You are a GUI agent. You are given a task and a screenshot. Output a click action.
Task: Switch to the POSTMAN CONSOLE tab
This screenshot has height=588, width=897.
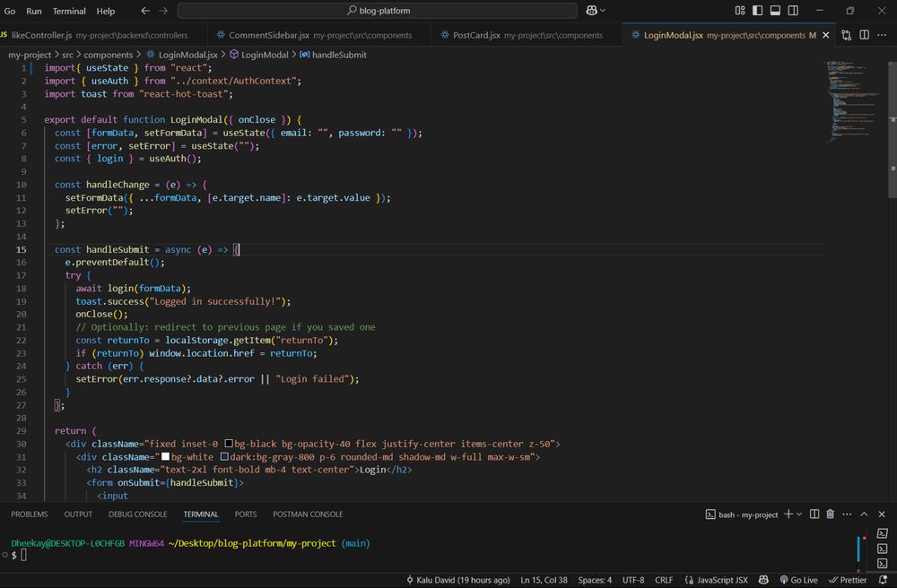tap(308, 514)
